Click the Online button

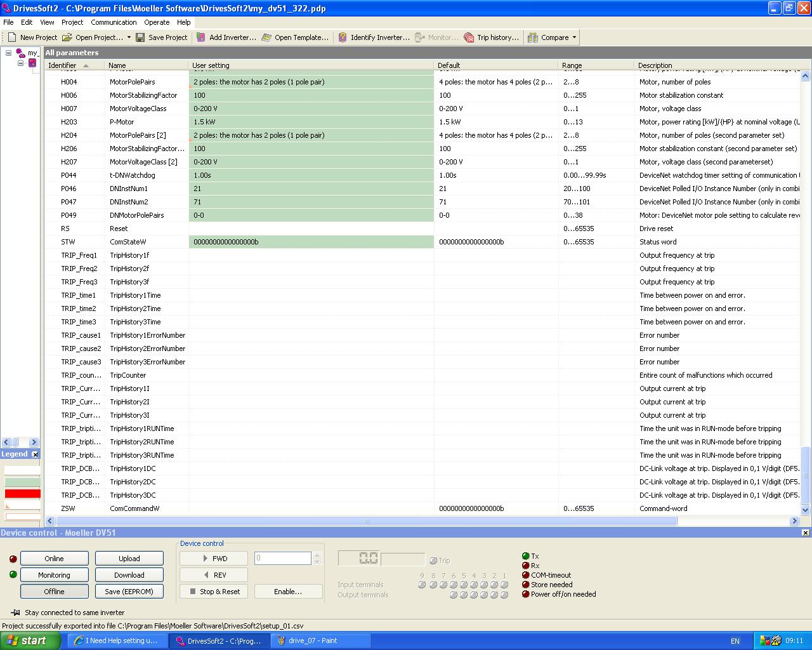click(x=54, y=559)
